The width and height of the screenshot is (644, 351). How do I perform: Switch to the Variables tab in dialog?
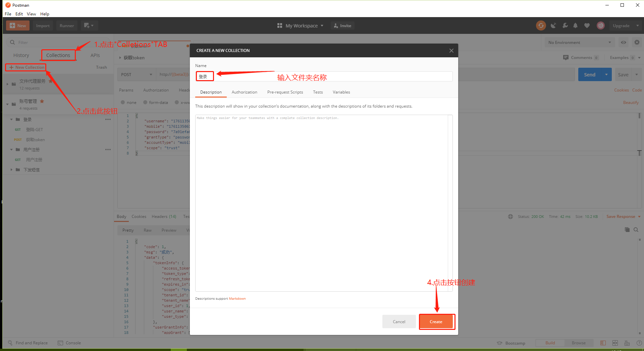pyautogui.click(x=341, y=92)
